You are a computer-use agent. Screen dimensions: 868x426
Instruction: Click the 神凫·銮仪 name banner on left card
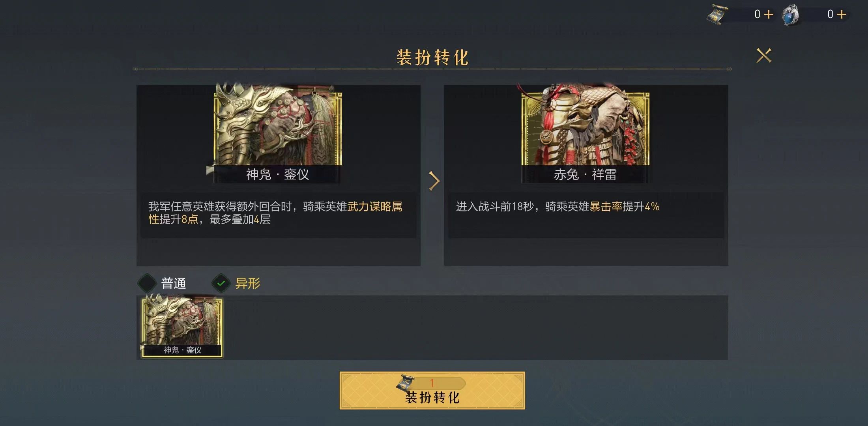click(278, 174)
